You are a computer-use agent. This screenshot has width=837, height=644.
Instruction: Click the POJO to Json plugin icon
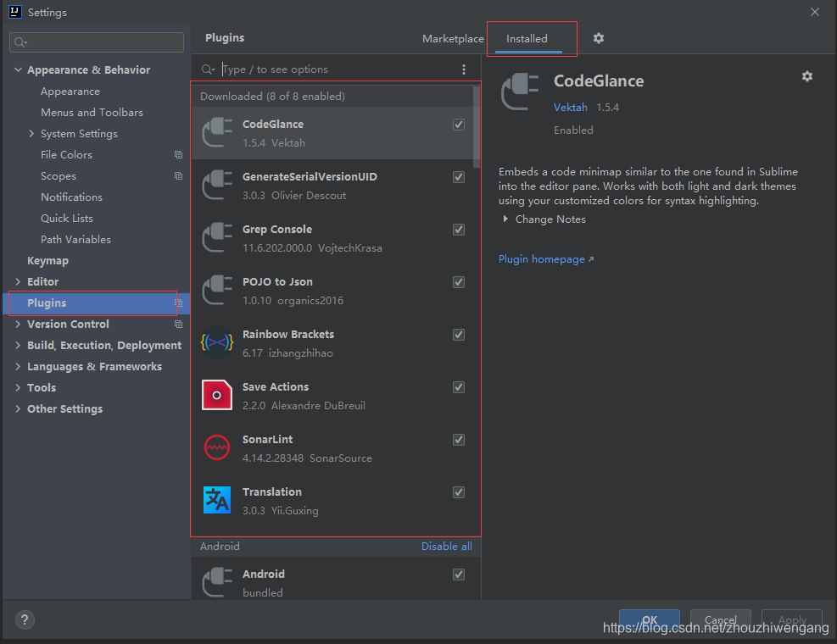pyautogui.click(x=217, y=291)
